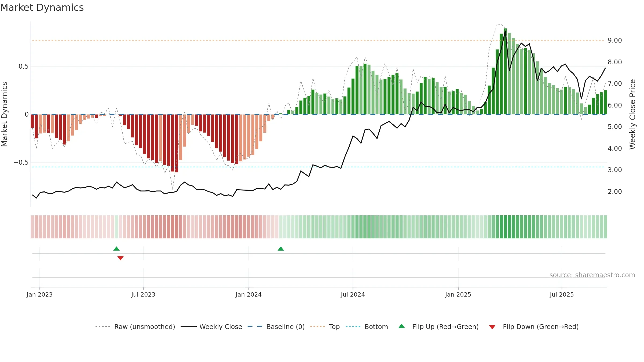Click the lone pale green cell in the red heatmap
Viewport: 644px width, 362px height.
coord(116,227)
